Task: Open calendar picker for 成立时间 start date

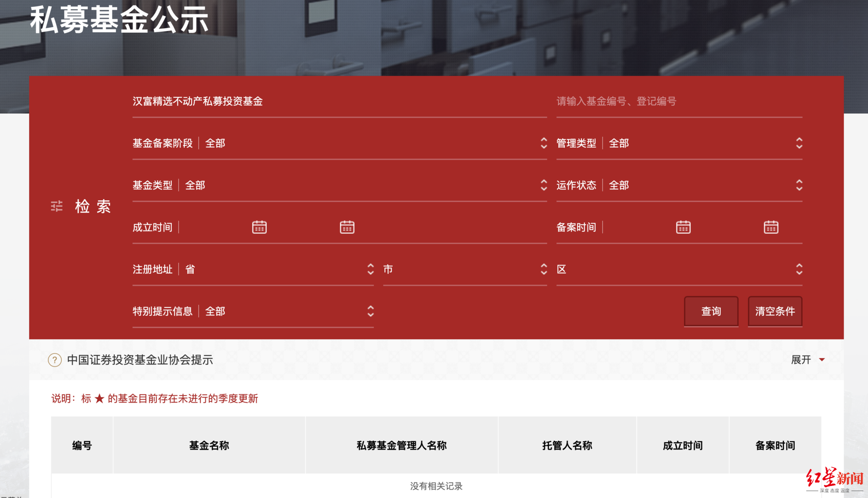Action: coord(259,226)
